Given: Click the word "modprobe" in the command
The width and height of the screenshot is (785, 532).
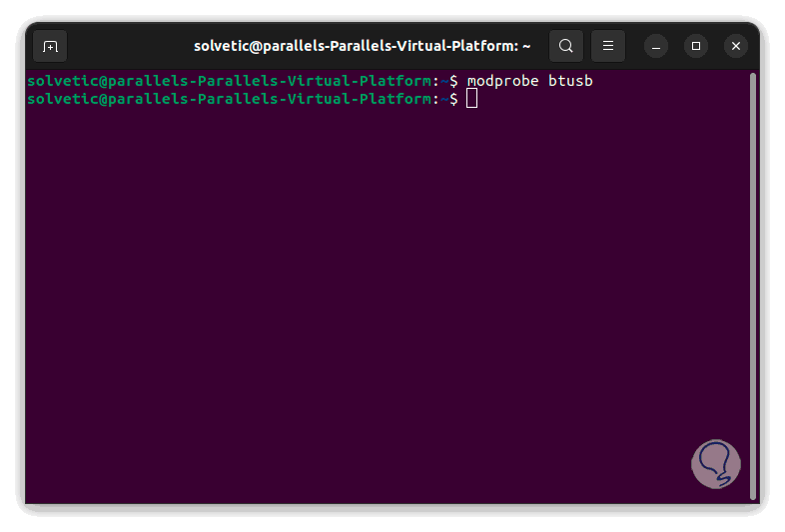Looking at the screenshot, I should pyautogui.click(x=502, y=81).
